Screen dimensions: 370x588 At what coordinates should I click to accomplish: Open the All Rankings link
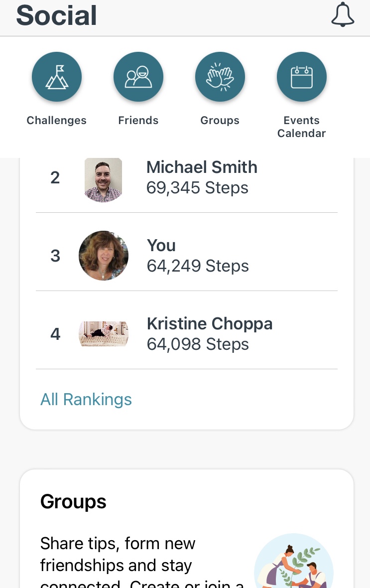[86, 400]
